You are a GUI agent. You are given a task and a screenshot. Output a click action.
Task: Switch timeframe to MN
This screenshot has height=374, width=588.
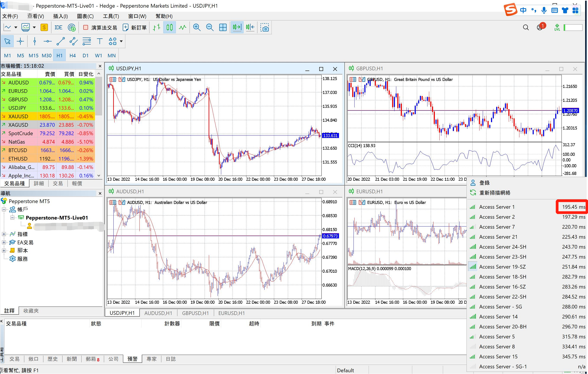pyautogui.click(x=112, y=55)
